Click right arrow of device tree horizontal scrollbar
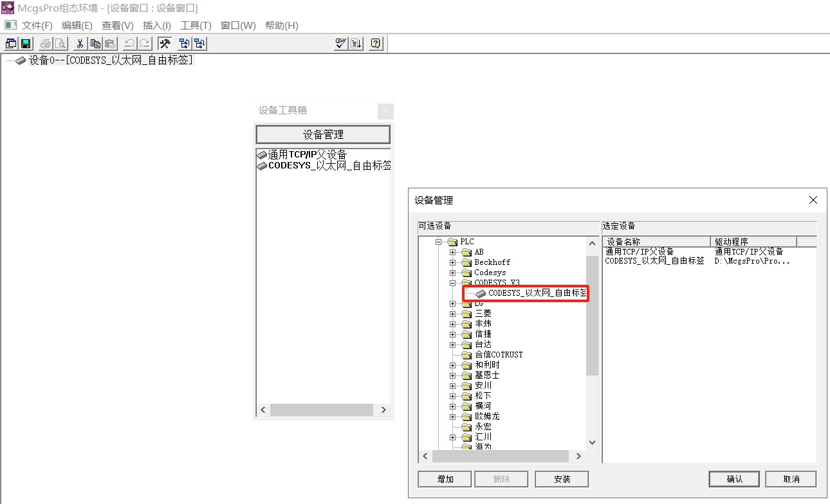This screenshot has width=830, height=504. pyautogui.click(x=578, y=456)
